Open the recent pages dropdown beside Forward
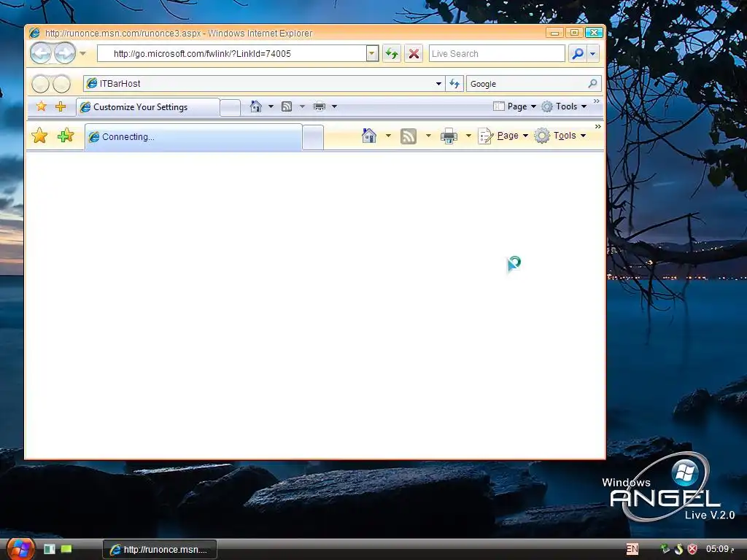The image size is (747, 560). pos(83,53)
